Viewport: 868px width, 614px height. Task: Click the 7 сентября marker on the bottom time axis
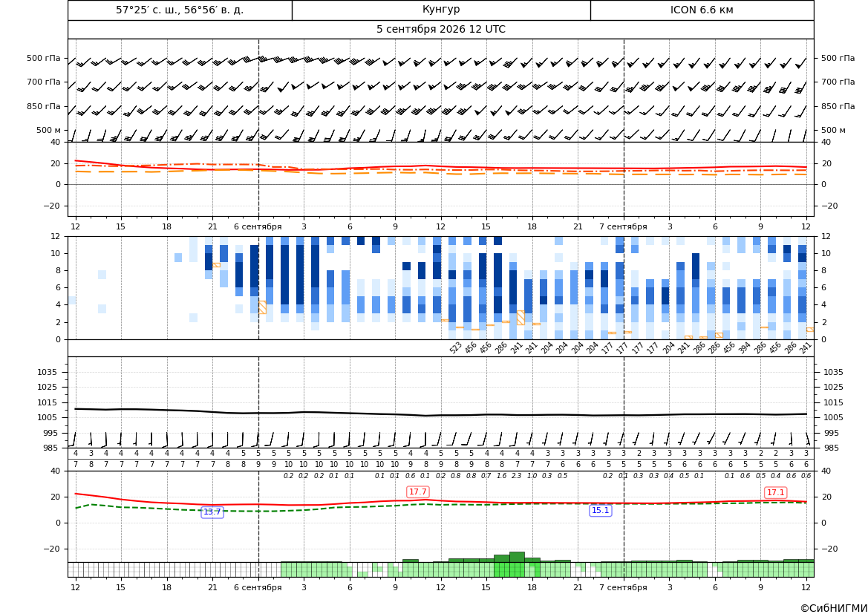623,587
